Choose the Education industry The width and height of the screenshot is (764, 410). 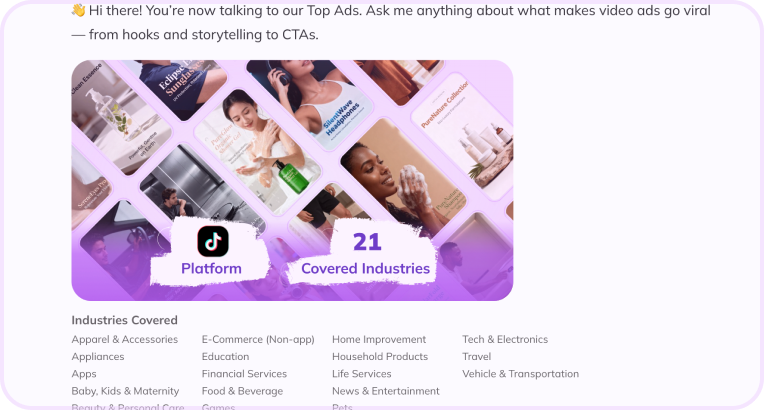(226, 357)
